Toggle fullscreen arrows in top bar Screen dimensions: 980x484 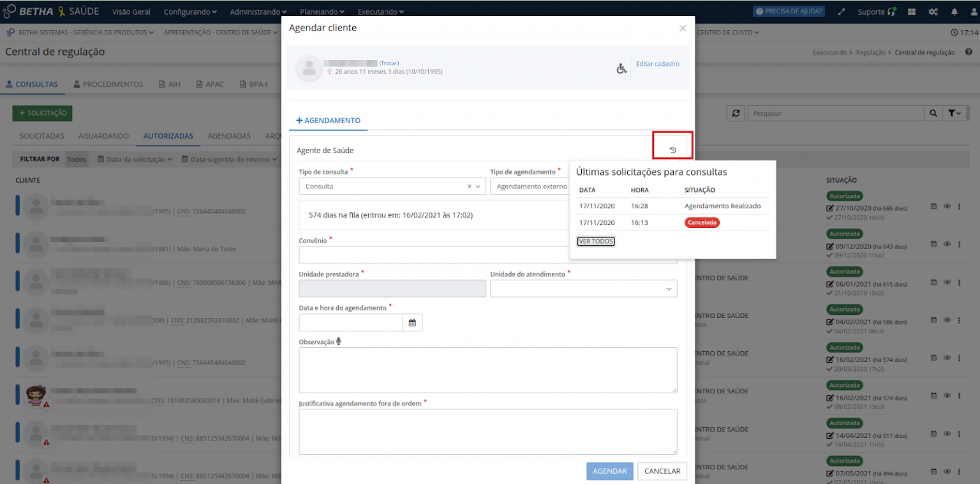coord(842,11)
